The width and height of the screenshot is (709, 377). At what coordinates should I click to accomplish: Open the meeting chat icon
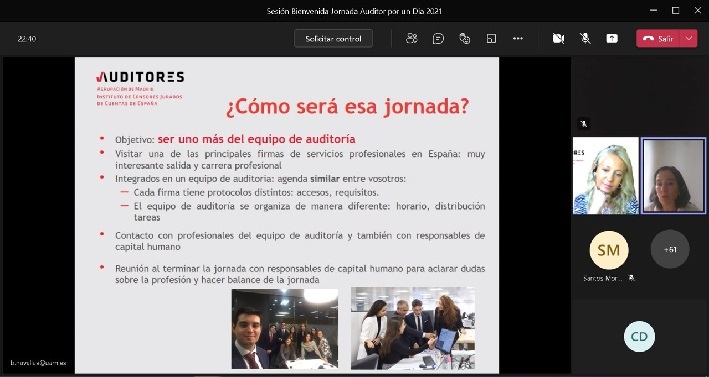(x=438, y=39)
